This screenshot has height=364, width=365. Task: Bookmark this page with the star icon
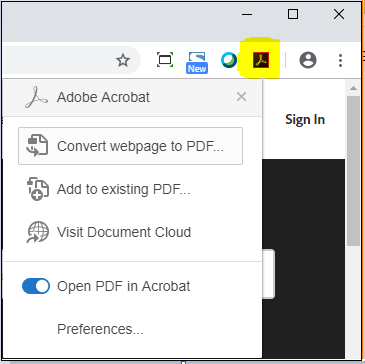click(123, 60)
